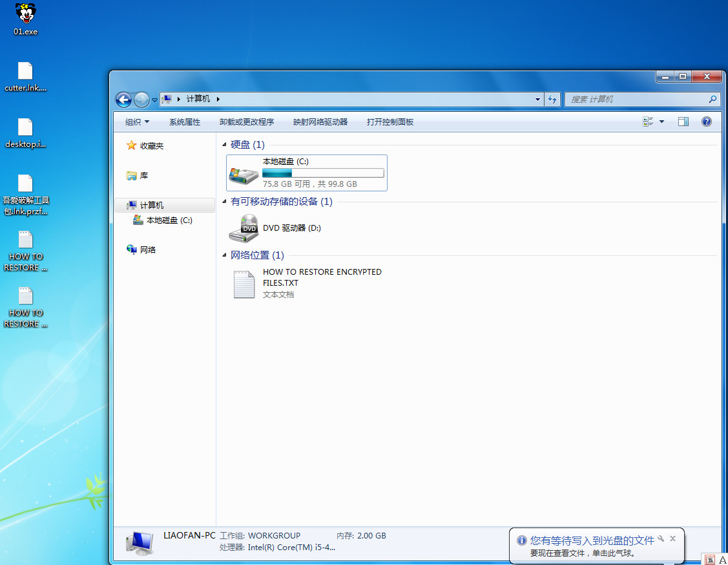Image resolution: width=728 pixels, height=565 pixels.
Task: Click 映射网络驱动器 button
Action: coord(320,122)
